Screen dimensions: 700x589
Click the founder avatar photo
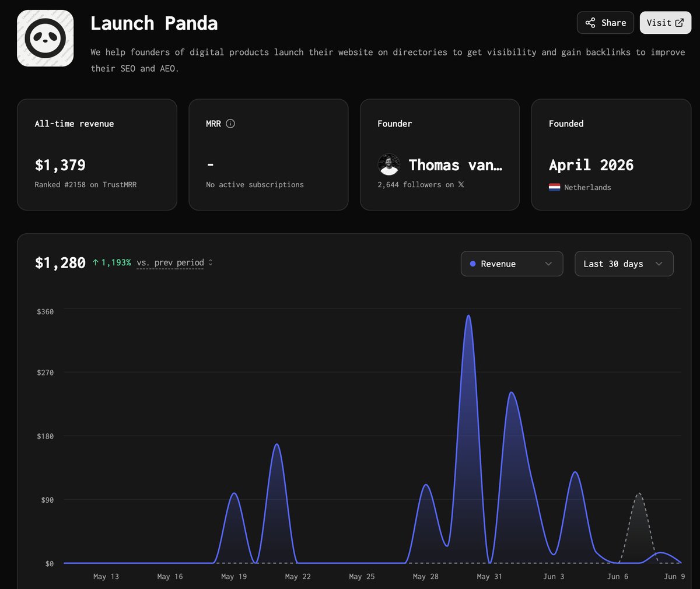click(x=388, y=165)
